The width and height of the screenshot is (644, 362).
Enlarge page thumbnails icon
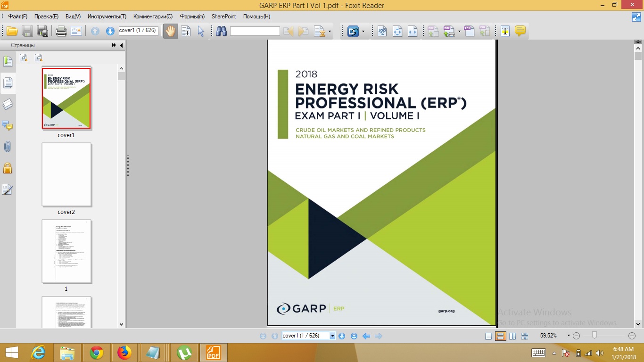coord(24,58)
